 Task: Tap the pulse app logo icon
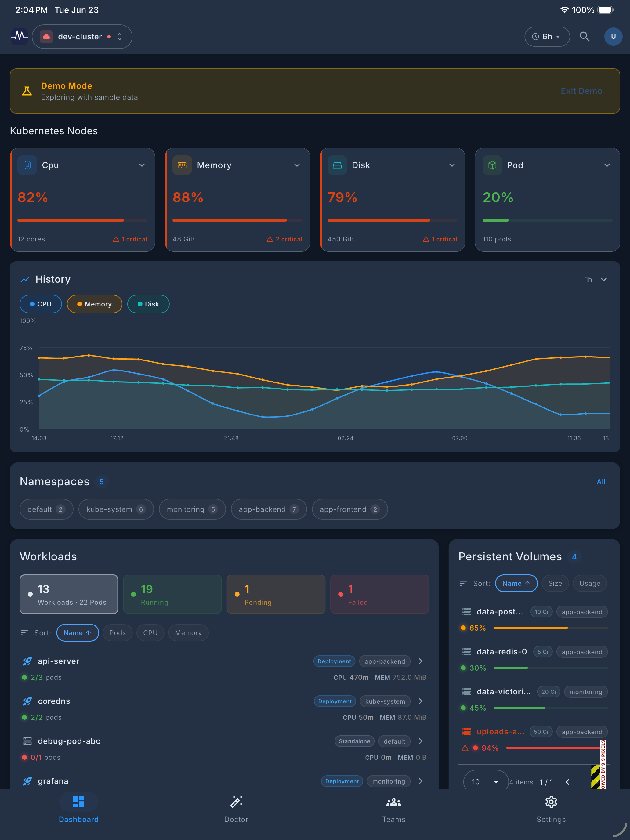[x=19, y=36]
